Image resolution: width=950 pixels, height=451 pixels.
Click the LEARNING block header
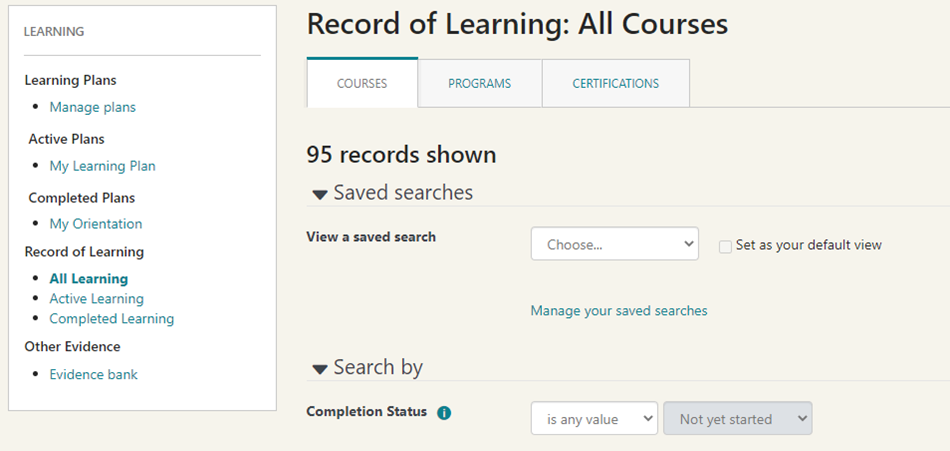(x=54, y=32)
